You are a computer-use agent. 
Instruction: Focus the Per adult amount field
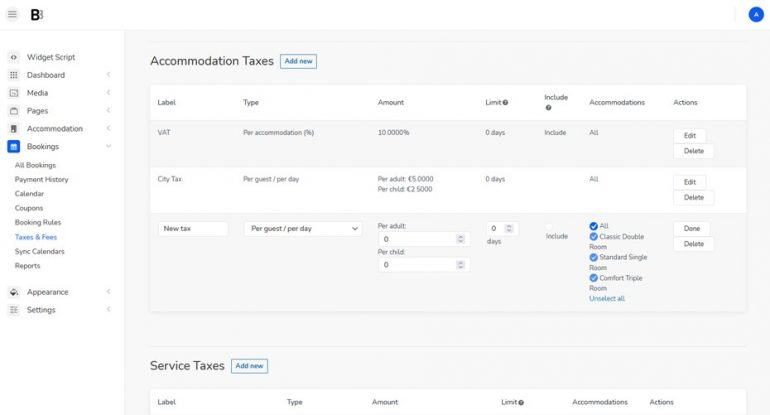pyautogui.click(x=424, y=239)
